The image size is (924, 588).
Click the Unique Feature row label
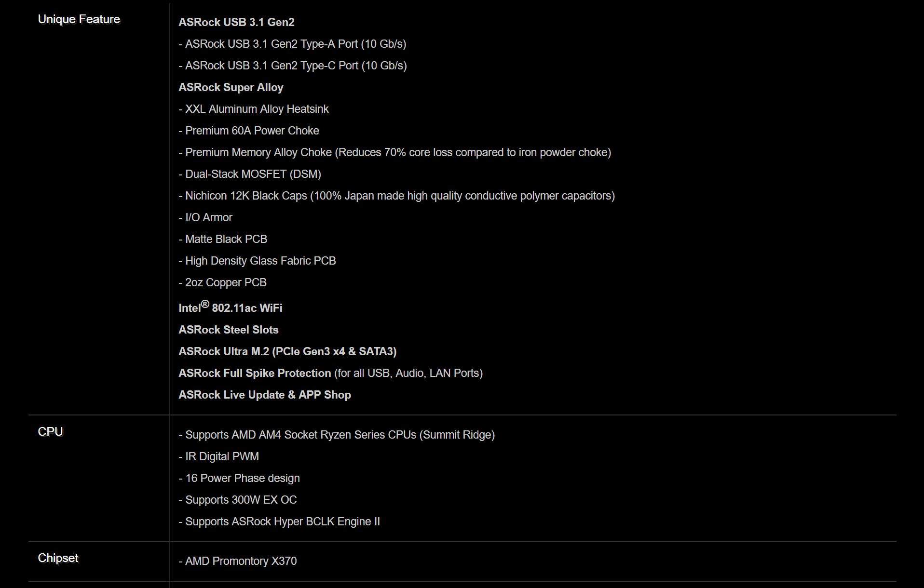[x=79, y=19]
